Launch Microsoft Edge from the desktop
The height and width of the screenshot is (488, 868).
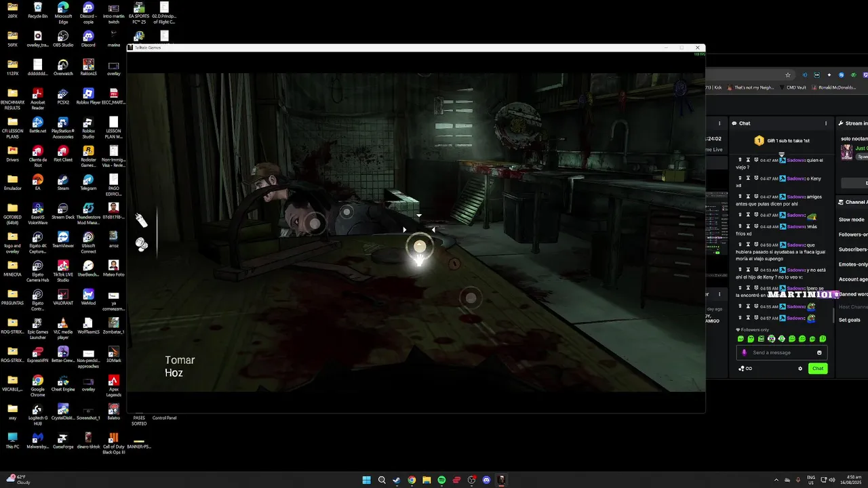[63, 12]
